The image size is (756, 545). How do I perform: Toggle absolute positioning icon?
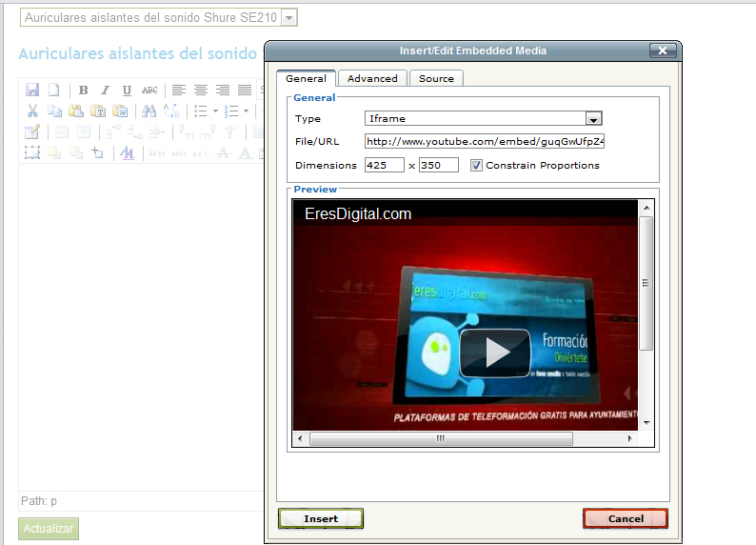[x=98, y=153]
